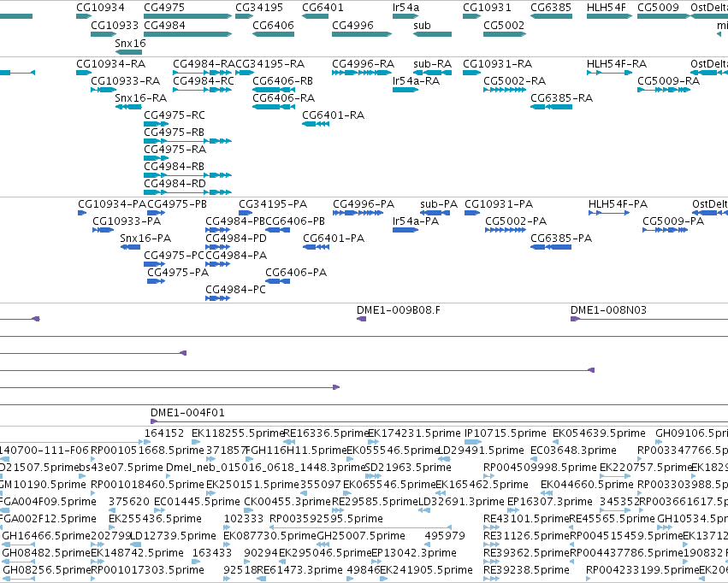
Task: Click protein label CG4996-PA
Action: click(x=364, y=204)
